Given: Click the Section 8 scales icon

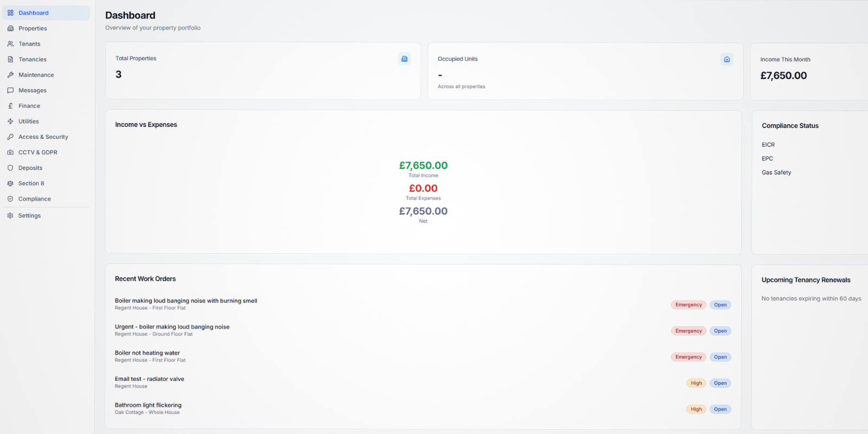Looking at the screenshot, I should point(10,183).
